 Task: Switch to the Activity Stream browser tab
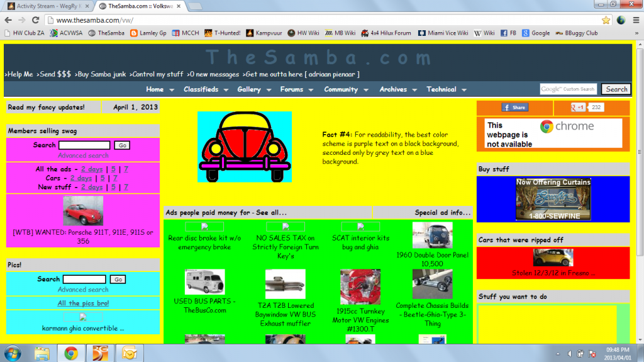47,6
